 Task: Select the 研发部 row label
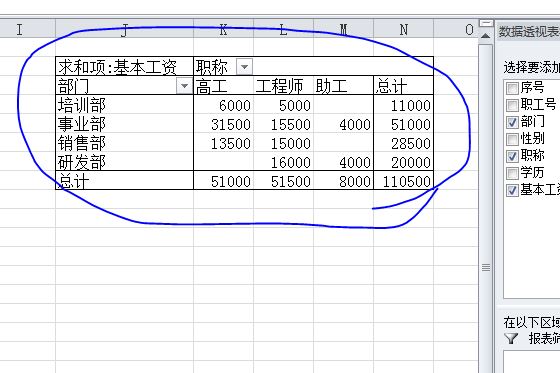124,161
